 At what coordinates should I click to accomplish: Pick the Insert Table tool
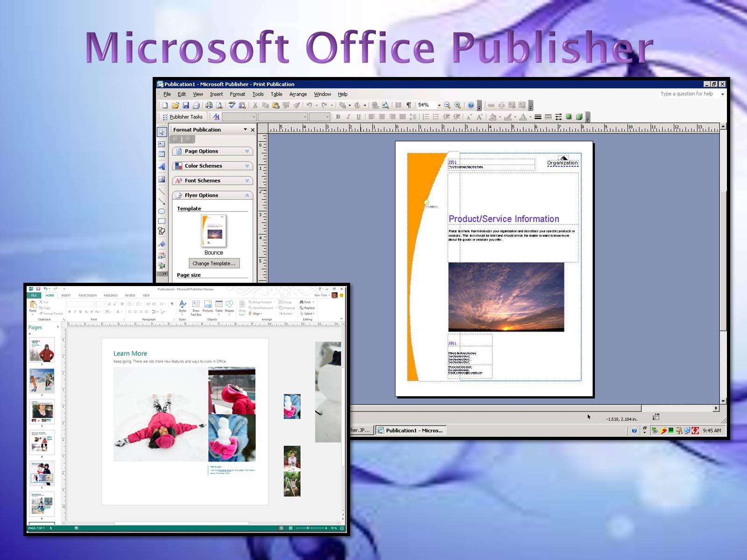(162, 154)
